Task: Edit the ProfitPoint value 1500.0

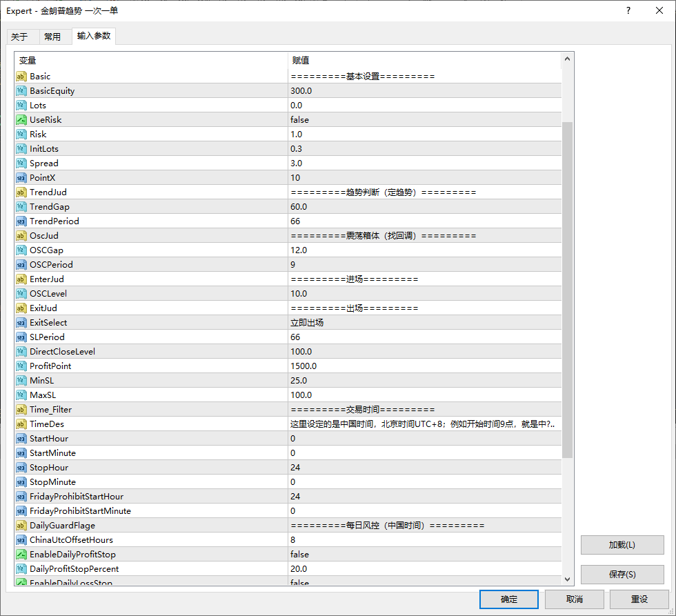Action: pos(425,366)
